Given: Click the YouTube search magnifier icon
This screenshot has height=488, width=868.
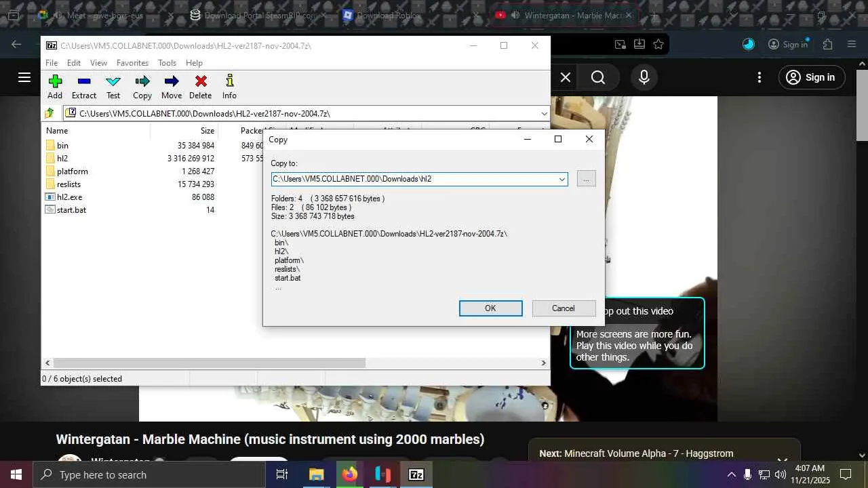Looking at the screenshot, I should click(x=598, y=77).
